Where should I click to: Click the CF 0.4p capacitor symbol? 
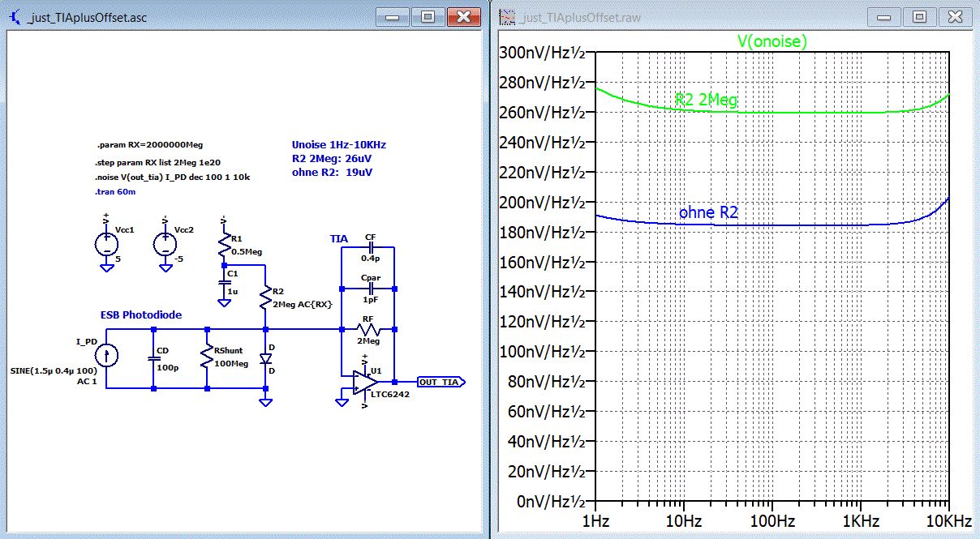[x=370, y=248]
